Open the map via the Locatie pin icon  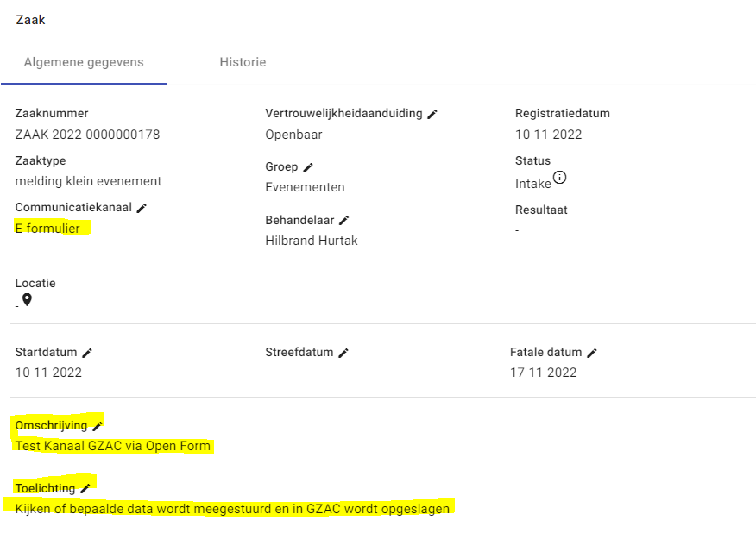26,299
